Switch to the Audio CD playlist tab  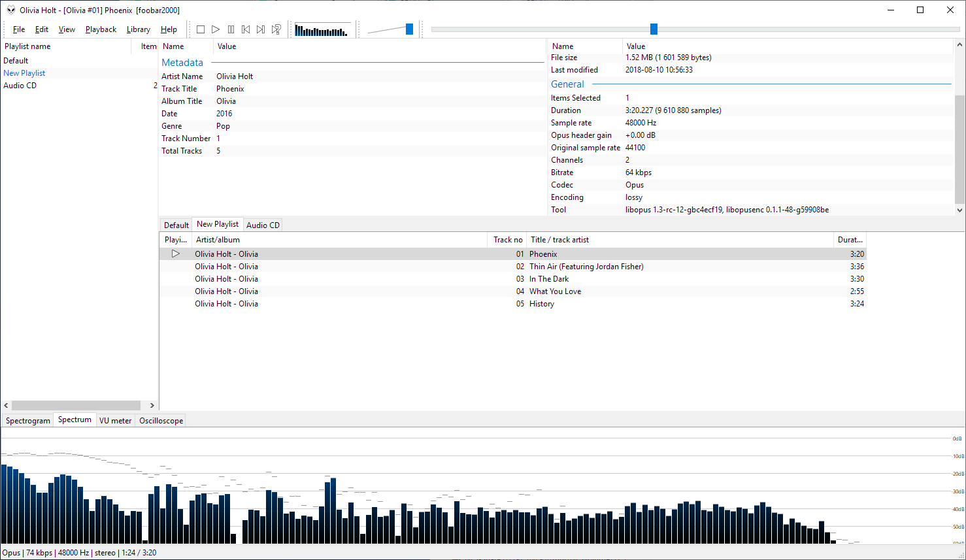[263, 225]
